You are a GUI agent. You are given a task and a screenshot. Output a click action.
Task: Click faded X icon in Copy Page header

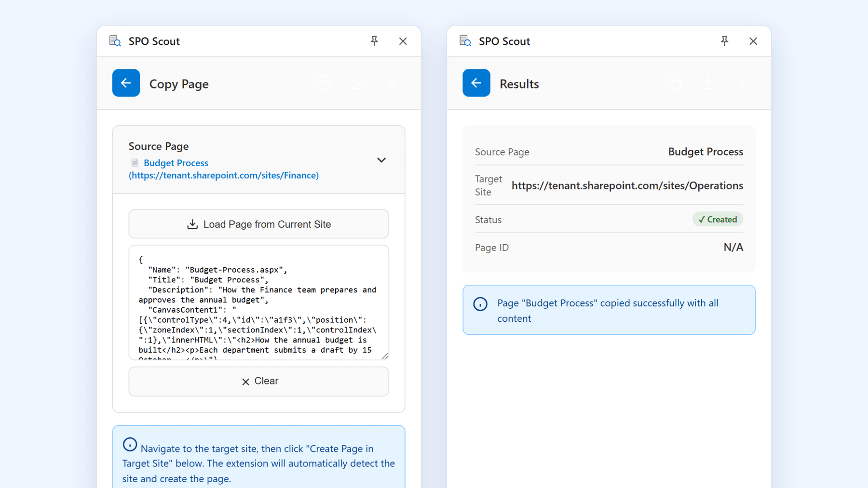coord(391,83)
